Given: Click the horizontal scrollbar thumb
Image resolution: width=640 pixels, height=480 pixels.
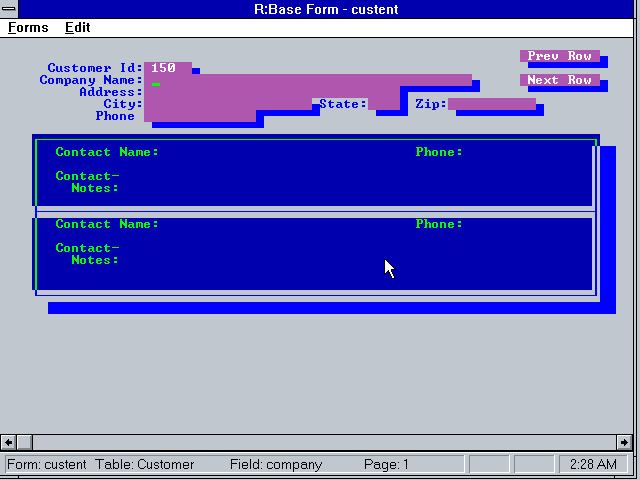Looking at the screenshot, I should pos(24,442).
